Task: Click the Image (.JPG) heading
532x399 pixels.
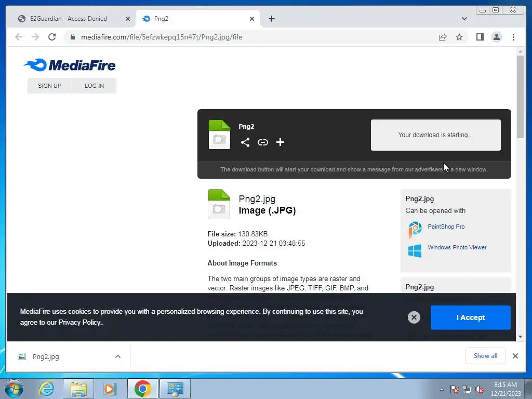Action: click(267, 210)
